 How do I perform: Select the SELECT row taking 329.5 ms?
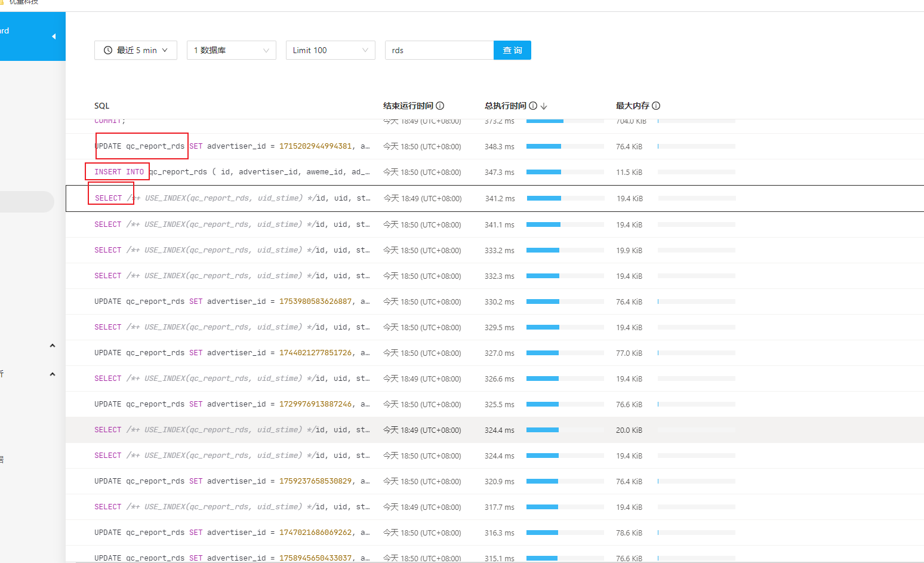point(495,327)
